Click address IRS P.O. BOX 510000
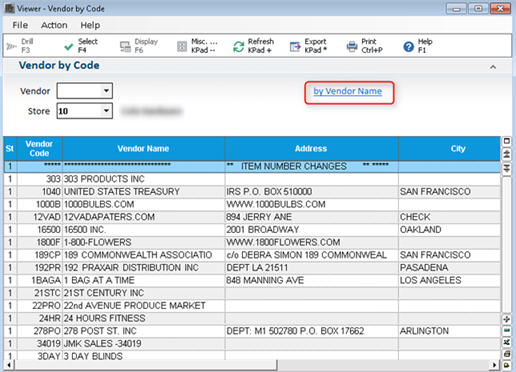Image resolution: width=516 pixels, height=372 pixels. pyautogui.click(x=269, y=192)
